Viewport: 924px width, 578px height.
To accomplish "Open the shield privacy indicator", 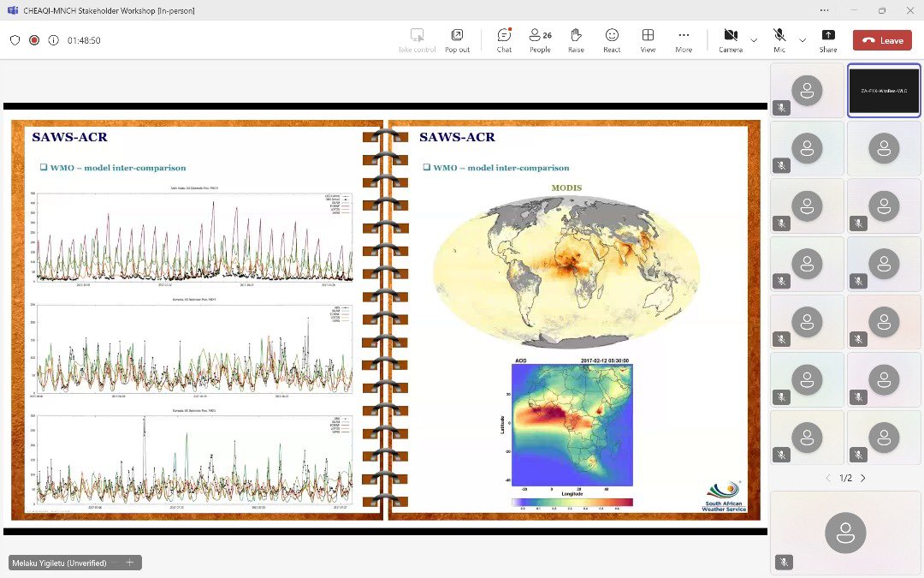I will [15, 40].
